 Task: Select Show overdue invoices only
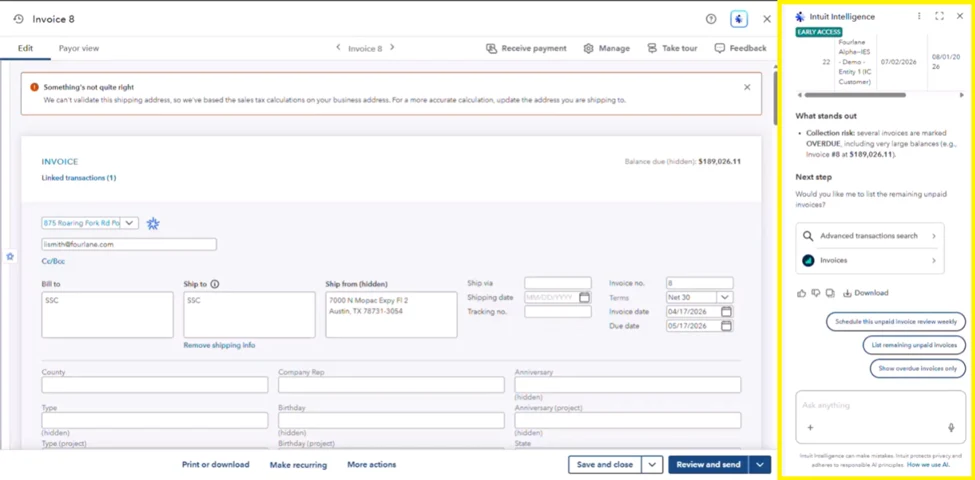(x=918, y=368)
